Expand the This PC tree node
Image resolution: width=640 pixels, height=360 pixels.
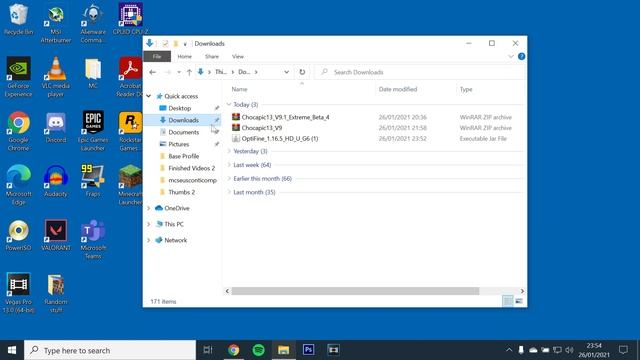[149, 224]
